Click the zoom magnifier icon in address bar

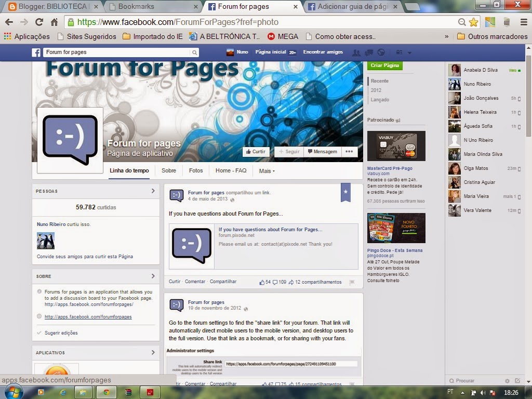462,22
